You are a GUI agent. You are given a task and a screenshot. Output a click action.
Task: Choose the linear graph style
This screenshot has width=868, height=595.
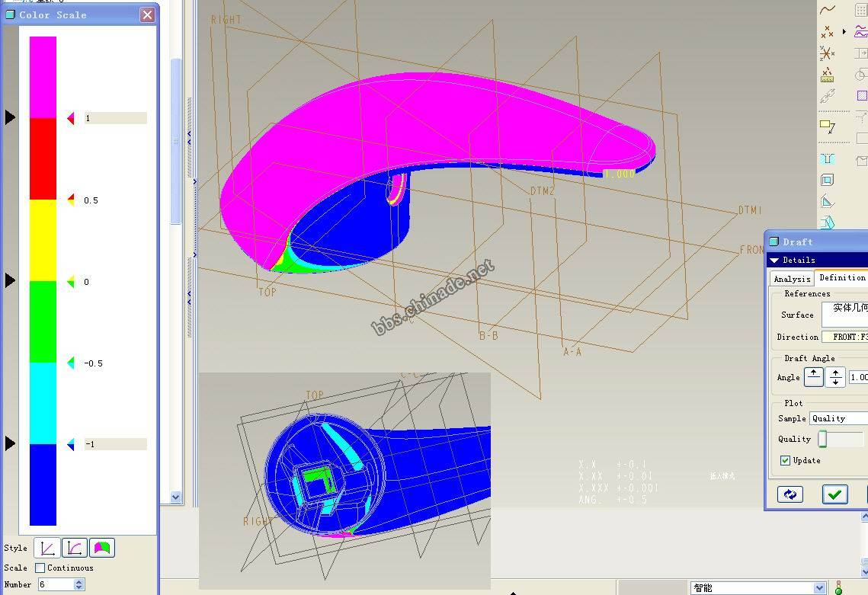47,548
